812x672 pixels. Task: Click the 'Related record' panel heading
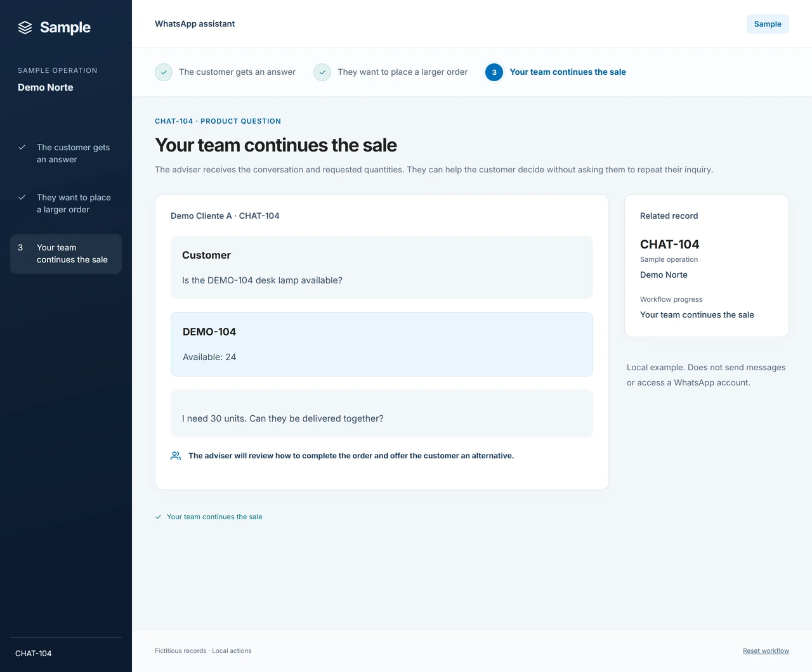[x=669, y=216]
